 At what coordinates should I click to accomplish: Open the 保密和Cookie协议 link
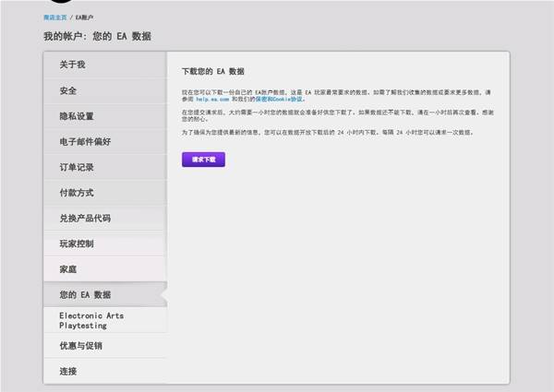[x=279, y=99]
